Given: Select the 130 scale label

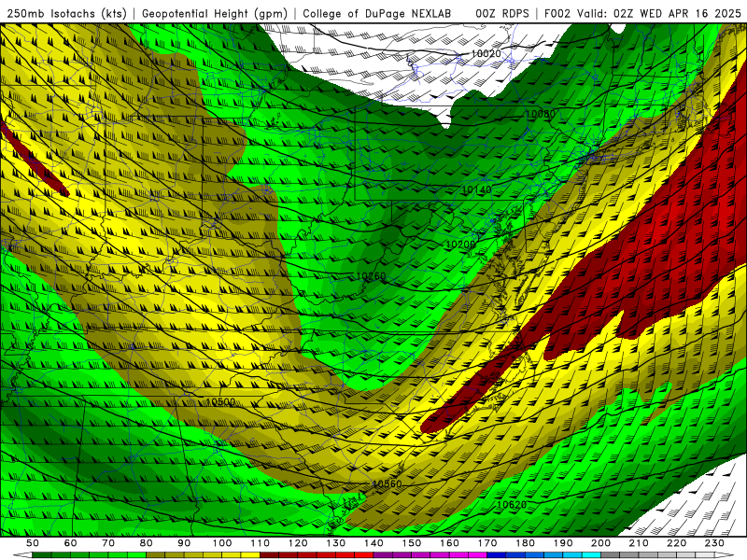Looking at the screenshot, I should point(336,543).
